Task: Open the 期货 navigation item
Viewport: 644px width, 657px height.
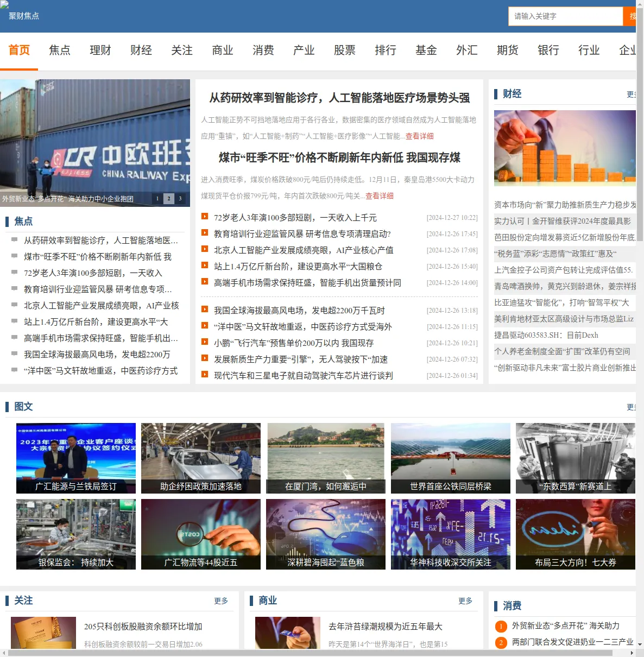Action: coord(508,50)
